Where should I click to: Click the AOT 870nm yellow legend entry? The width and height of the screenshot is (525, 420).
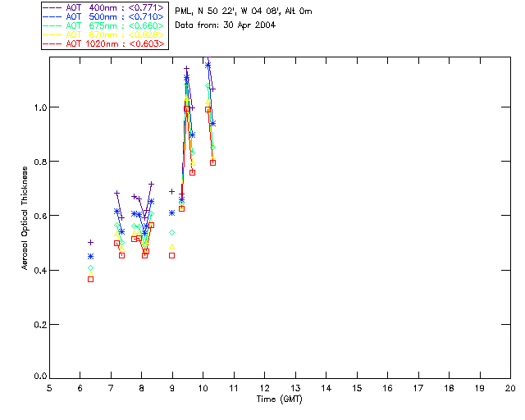click(103, 34)
